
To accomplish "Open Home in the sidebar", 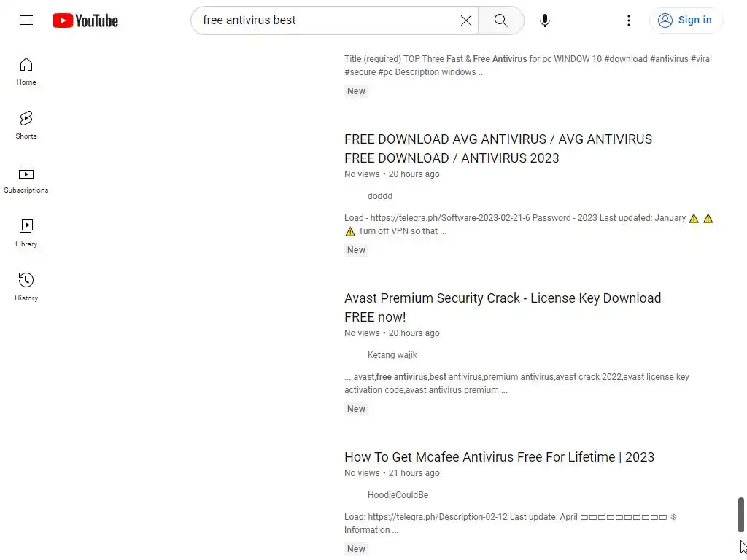I will pos(26,71).
